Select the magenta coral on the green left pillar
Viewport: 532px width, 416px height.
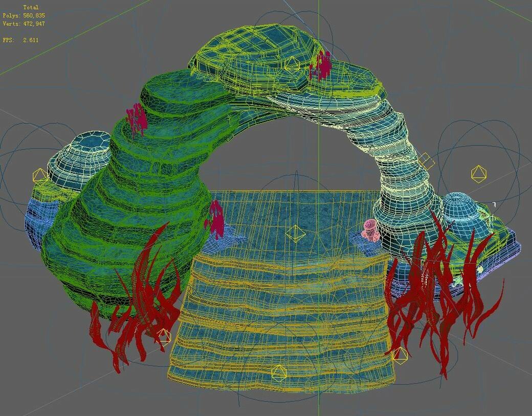(137, 120)
